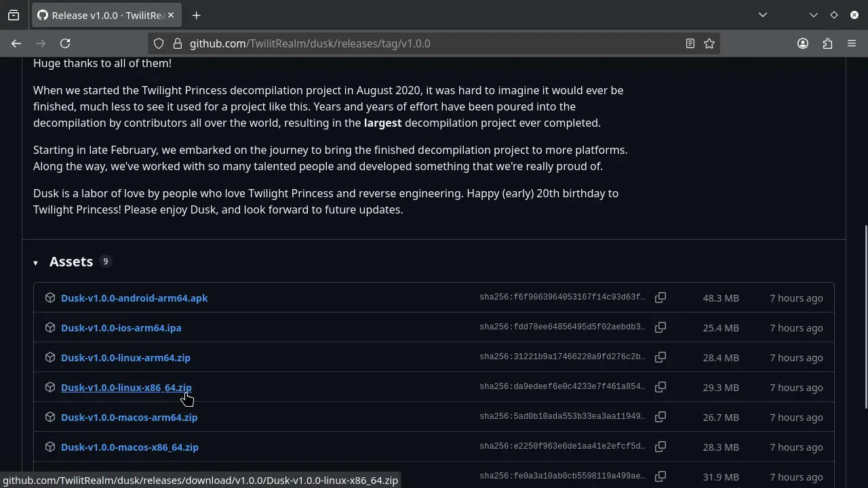The width and height of the screenshot is (868, 488).
Task: Open the Firefox application menu
Action: click(x=852, y=43)
